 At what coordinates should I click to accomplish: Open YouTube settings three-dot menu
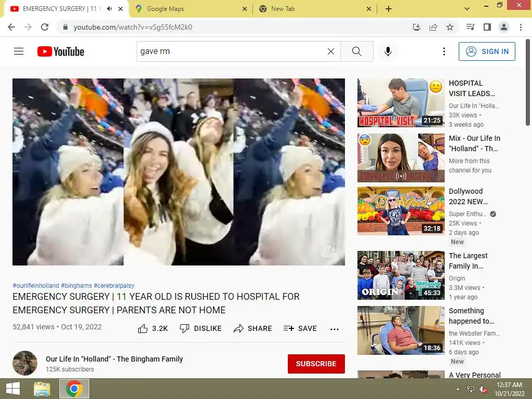coord(444,51)
